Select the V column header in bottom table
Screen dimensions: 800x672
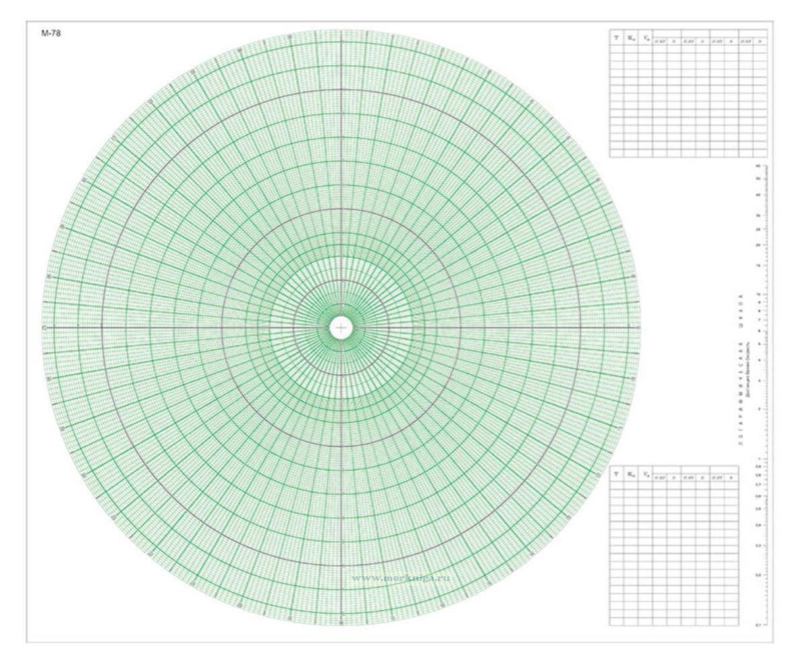point(645,475)
